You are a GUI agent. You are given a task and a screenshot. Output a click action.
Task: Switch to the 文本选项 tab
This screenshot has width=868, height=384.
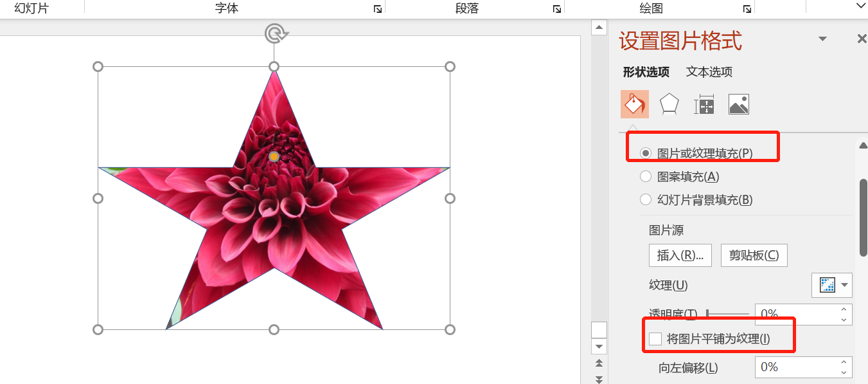pyautogui.click(x=709, y=72)
